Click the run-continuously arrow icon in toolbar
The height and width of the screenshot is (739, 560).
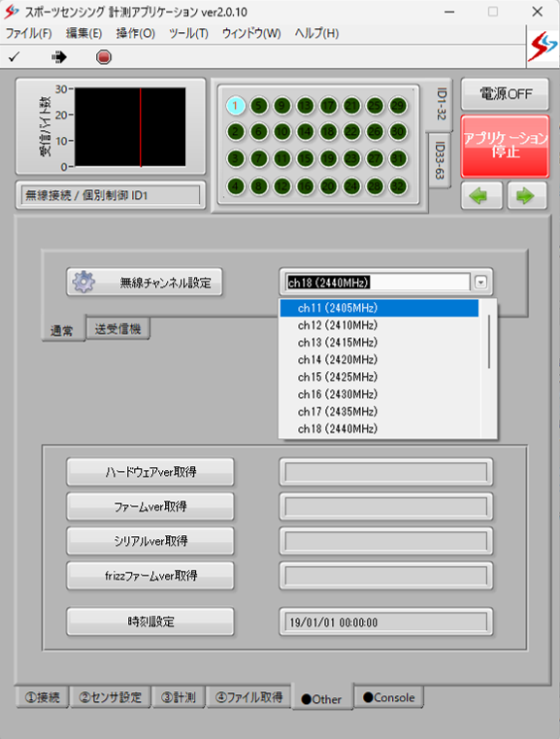(x=59, y=57)
